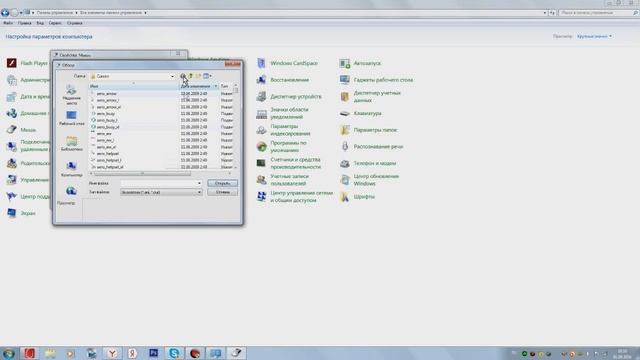Click the Дата изменения column header dropdown arrow
The width and height of the screenshot is (640, 360).
pos(216,86)
